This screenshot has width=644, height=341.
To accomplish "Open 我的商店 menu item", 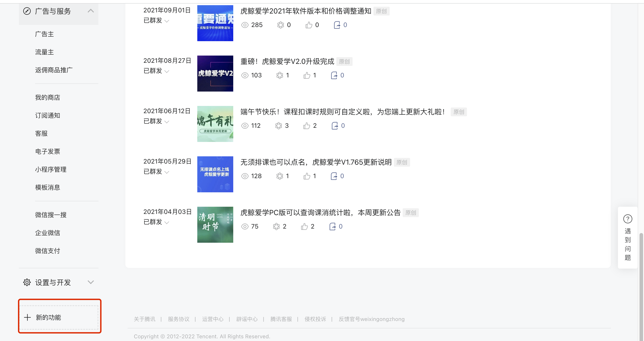I will (x=47, y=97).
